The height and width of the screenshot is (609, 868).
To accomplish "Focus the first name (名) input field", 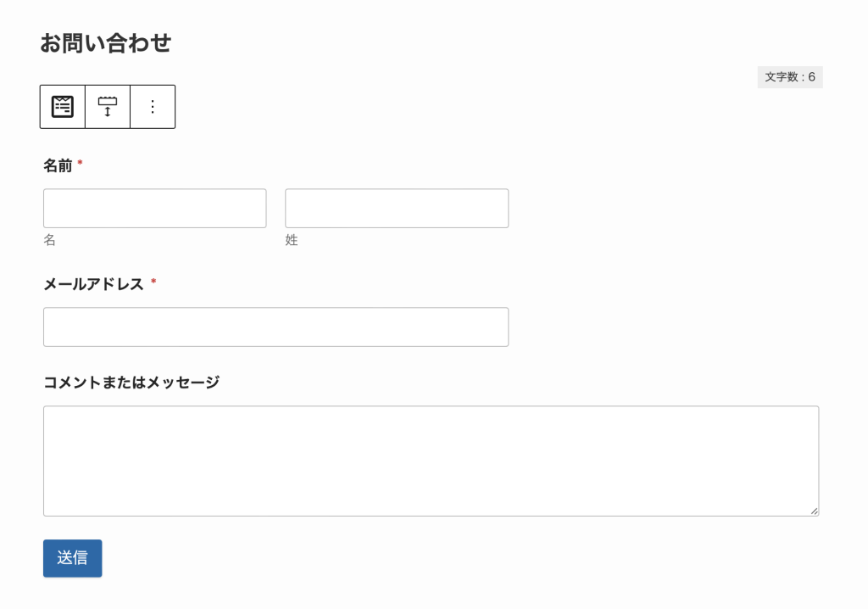I will [x=155, y=209].
